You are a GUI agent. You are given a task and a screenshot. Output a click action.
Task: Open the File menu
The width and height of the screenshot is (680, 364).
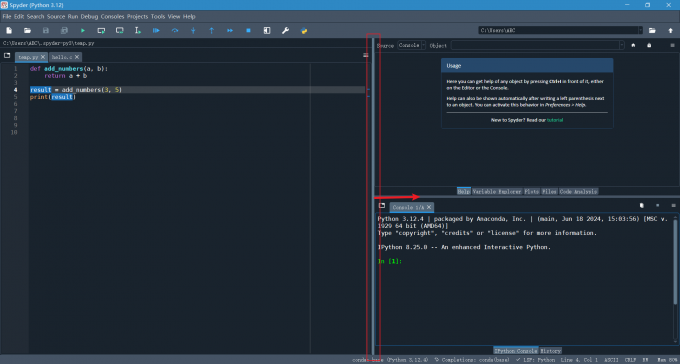(7, 16)
